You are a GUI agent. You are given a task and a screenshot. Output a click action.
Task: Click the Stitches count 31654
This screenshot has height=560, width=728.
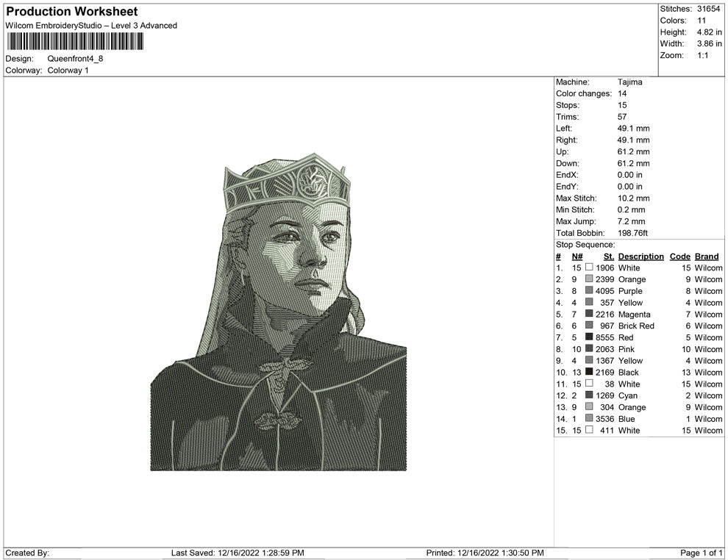click(708, 9)
